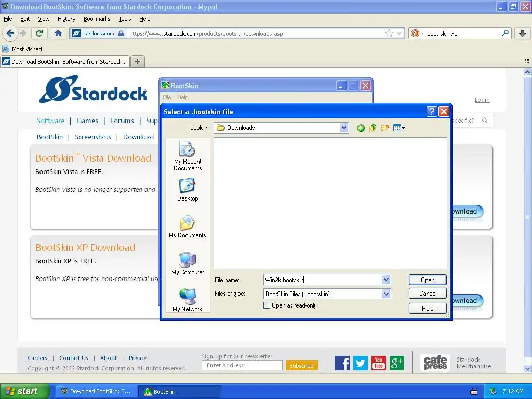This screenshot has height=399, width=532.
Task: Open the browser Edit menu
Action: [x=25, y=19]
